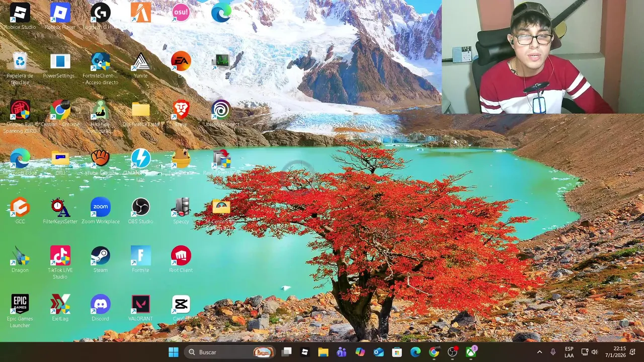The width and height of the screenshot is (644, 362).
Task: Open the Windows Start menu
Action: click(x=174, y=352)
